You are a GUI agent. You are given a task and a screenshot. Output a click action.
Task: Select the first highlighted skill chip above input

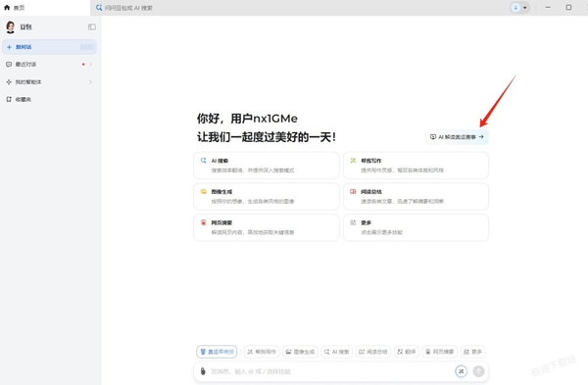[x=217, y=352]
